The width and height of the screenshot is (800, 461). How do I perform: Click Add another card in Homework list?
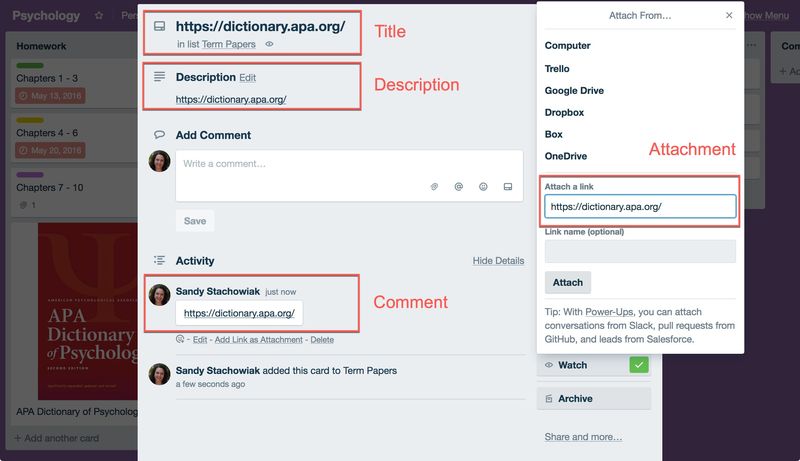(57, 438)
